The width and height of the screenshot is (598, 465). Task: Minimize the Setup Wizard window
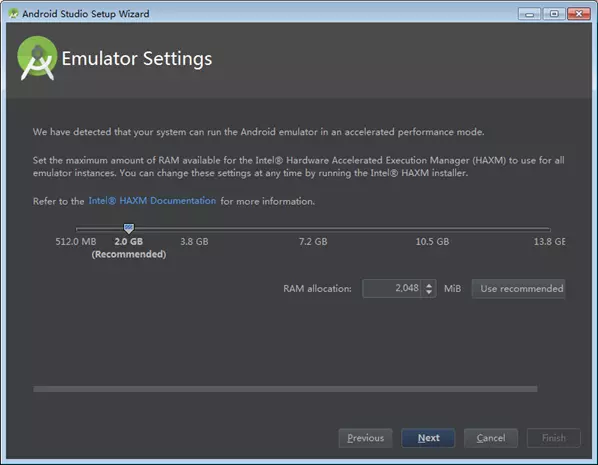coord(529,14)
